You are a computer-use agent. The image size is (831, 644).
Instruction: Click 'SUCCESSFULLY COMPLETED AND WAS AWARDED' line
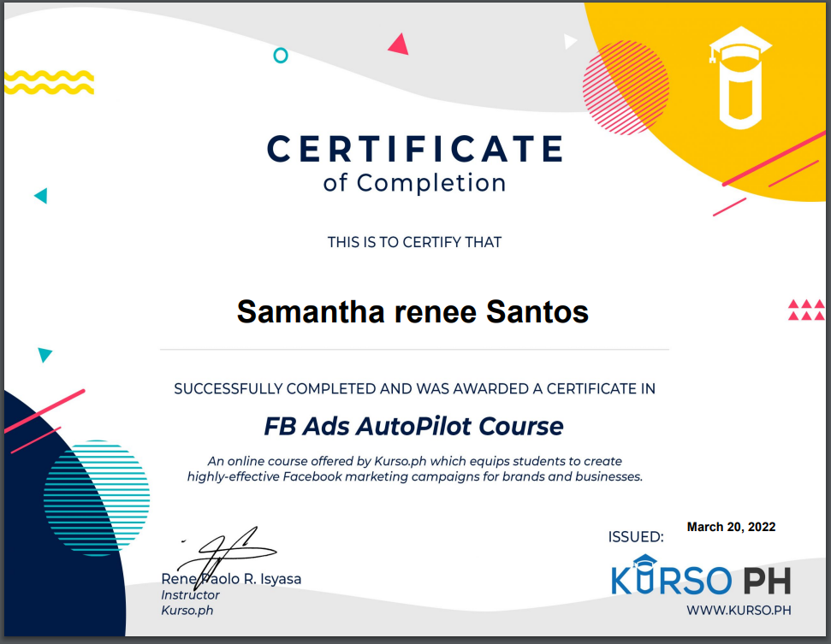tap(414, 389)
